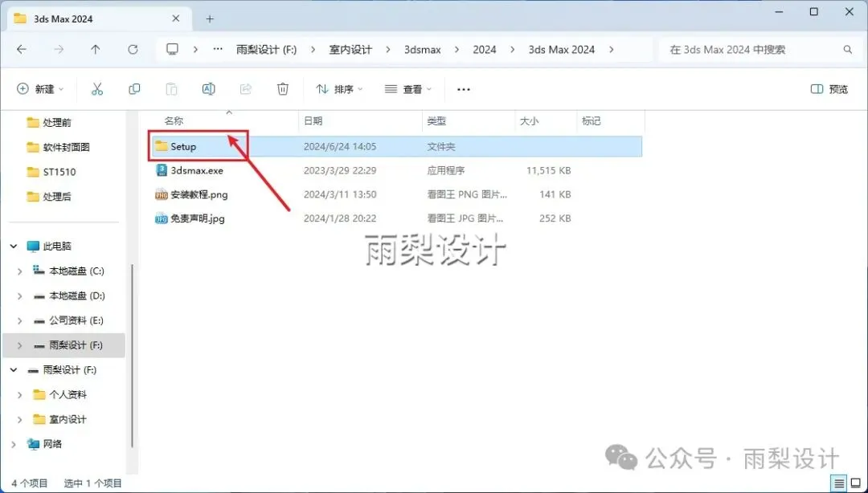Viewport: 868px width, 493px height.
Task: Select the 3dsmax.exe file name
Action: (x=197, y=170)
